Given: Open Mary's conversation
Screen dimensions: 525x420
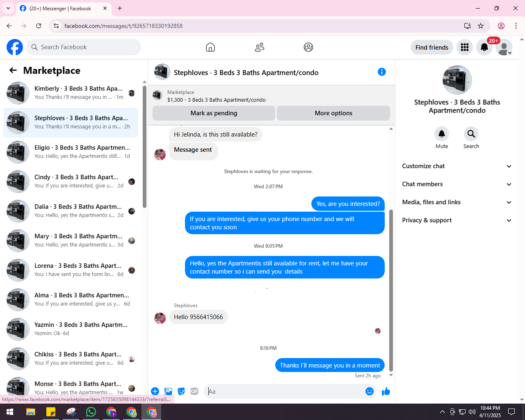Looking at the screenshot, I should pyautogui.click(x=71, y=241).
